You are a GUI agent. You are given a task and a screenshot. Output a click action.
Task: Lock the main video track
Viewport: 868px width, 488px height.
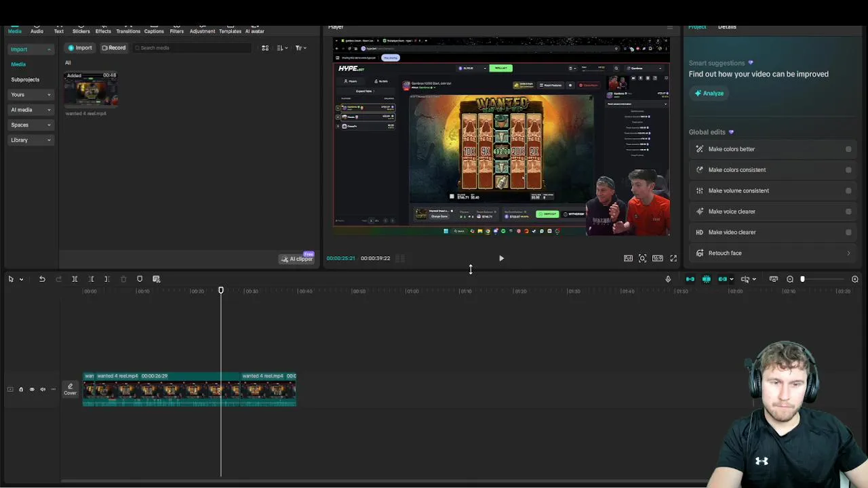[21, 390]
